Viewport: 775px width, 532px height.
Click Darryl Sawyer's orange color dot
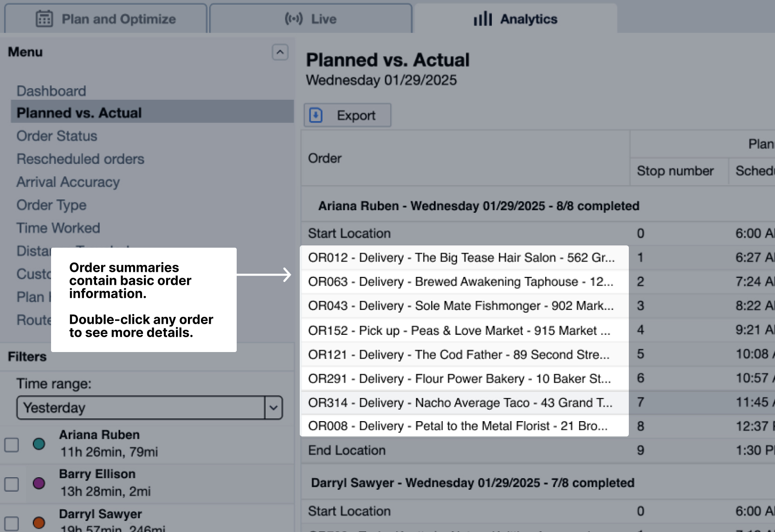coord(39,523)
